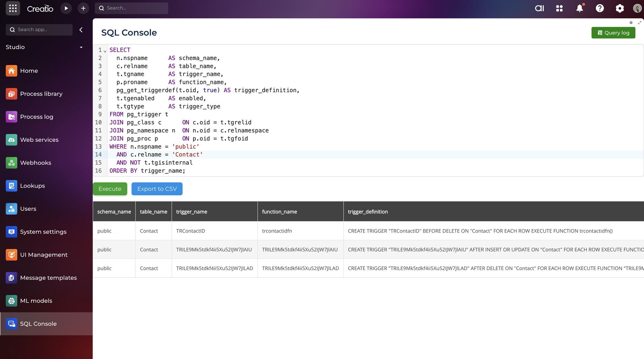Open the user profile avatar
The width and height of the screenshot is (644, 359).
[637, 8]
